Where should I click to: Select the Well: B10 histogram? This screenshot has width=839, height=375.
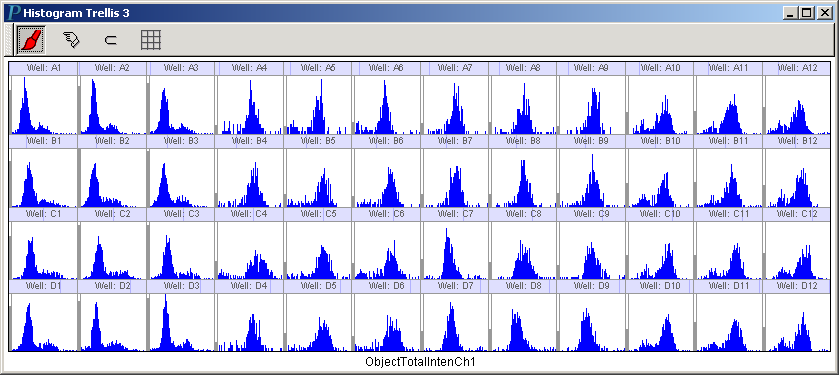pyautogui.click(x=660, y=178)
